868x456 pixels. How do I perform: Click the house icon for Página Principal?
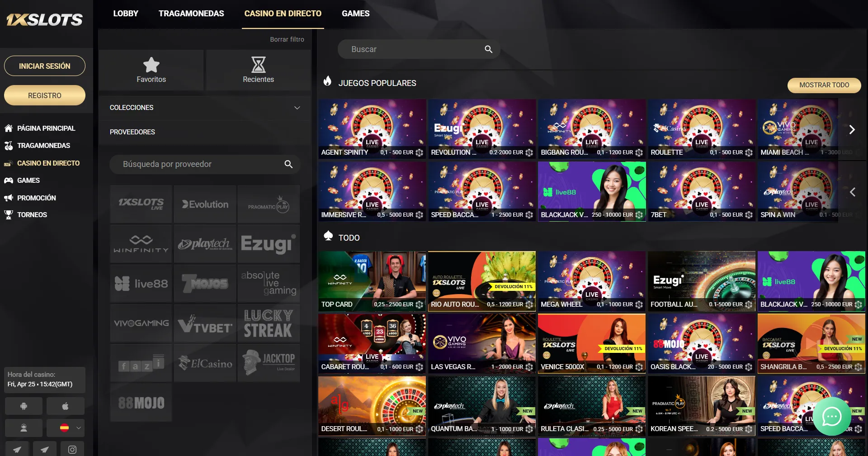[9, 128]
